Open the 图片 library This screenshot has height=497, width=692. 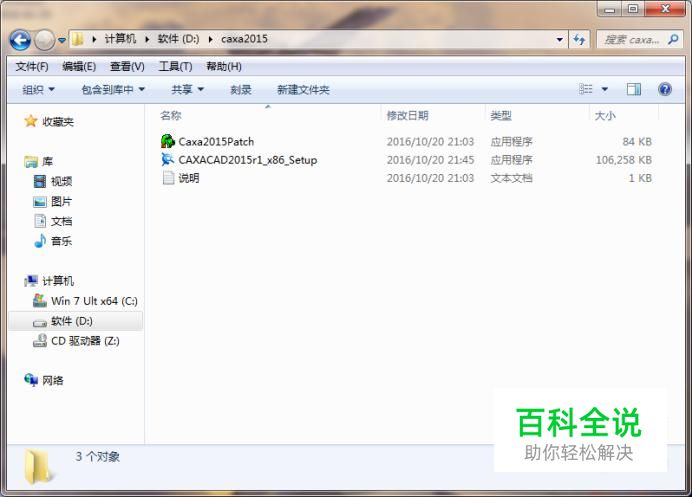[x=61, y=202]
